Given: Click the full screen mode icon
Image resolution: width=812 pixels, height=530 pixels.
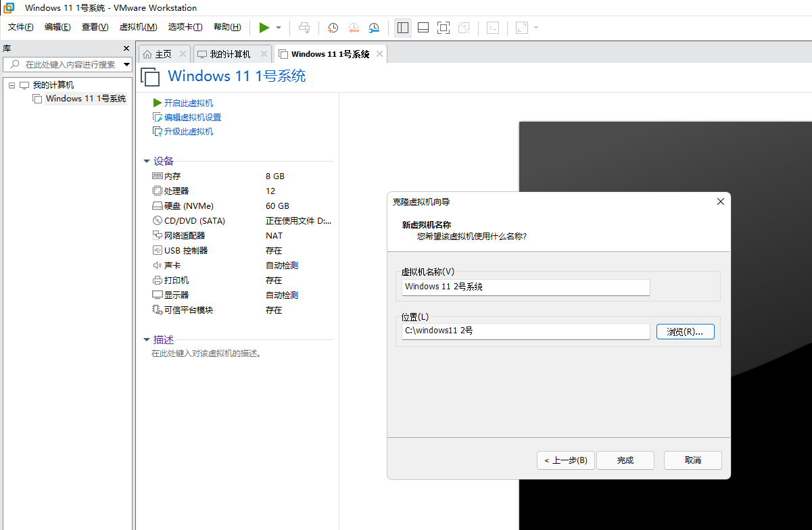Looking at the screenshot, I should coord(444,28).
